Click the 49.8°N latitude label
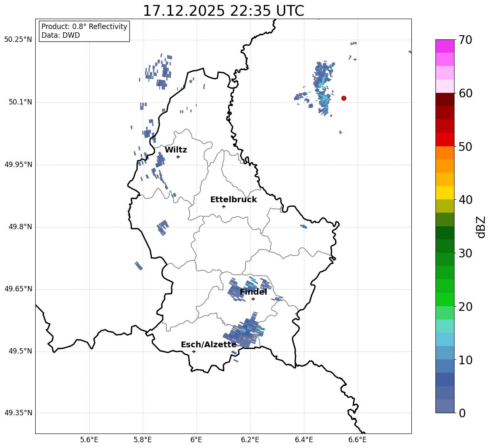This screenshot has width=491, height=448. [20, 227]
